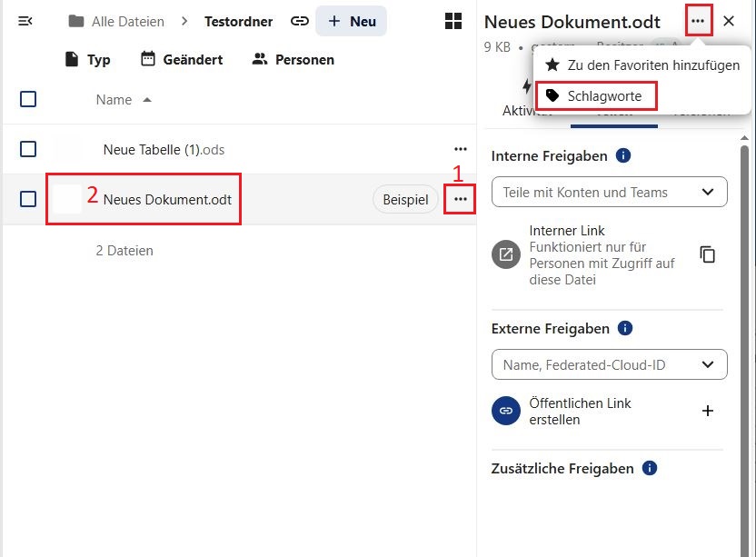The height and width of the screenshot is (557, 756).
Task: Show info for Zusätzliche Freigaben
Action: point(649,469)
